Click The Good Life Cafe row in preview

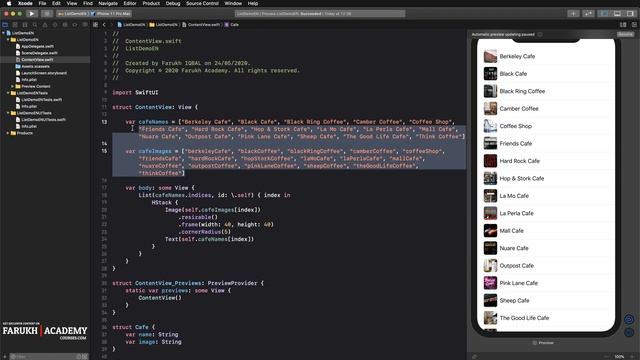pos(546,318)
